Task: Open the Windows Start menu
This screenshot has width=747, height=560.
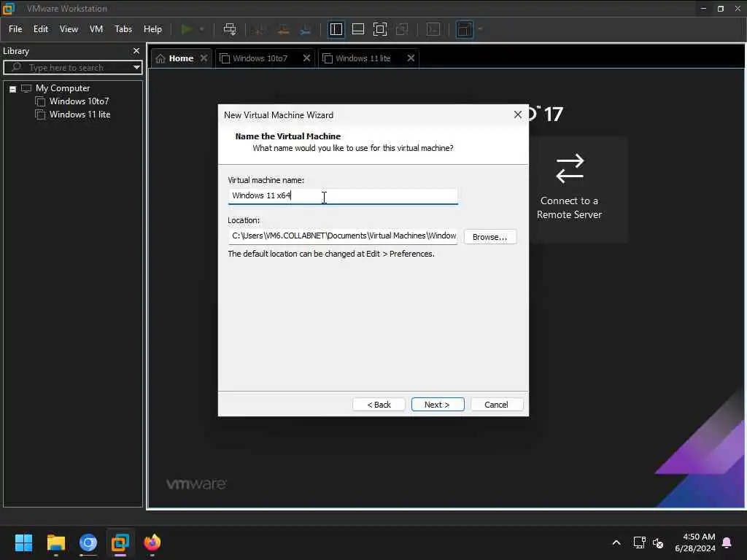Action: point(23,542)
